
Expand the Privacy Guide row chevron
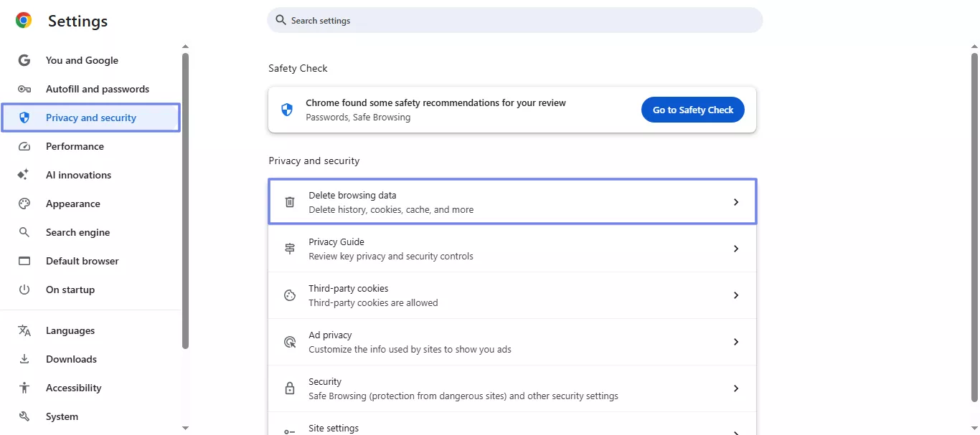tap(736, 248)
